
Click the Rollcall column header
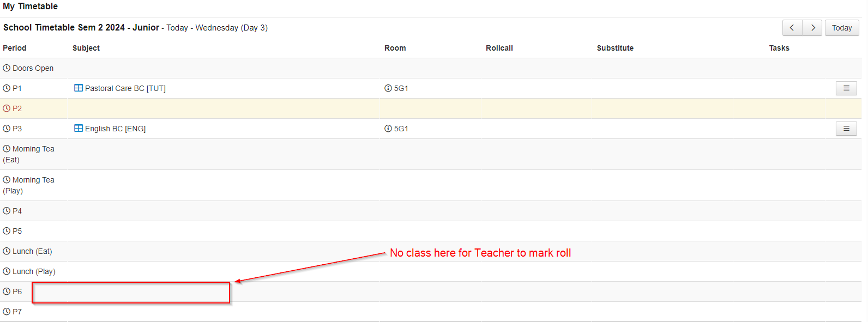499,48
